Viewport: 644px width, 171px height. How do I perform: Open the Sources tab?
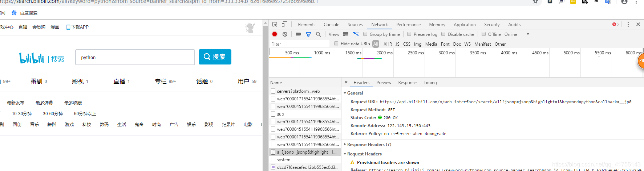(x=355, y=25)
